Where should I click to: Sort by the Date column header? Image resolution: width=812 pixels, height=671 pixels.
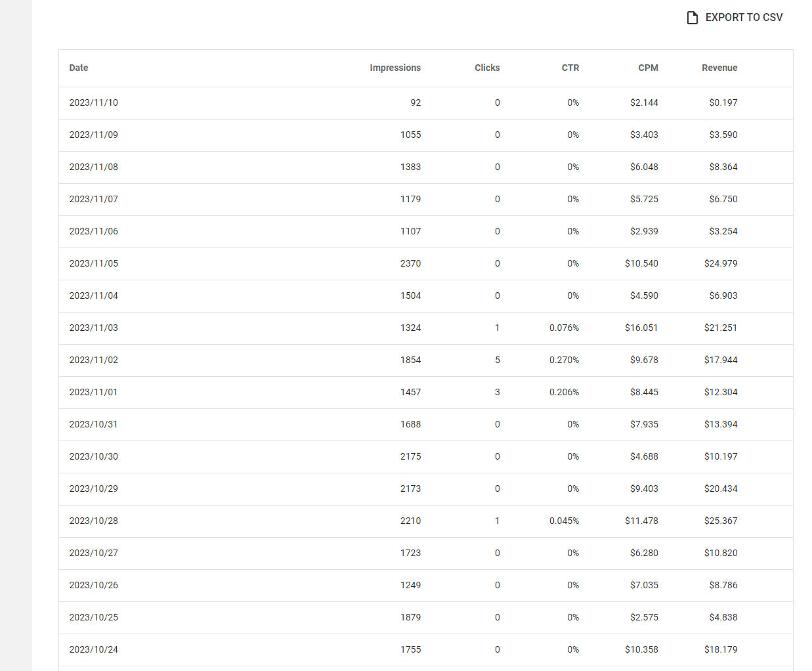(79, 68)
